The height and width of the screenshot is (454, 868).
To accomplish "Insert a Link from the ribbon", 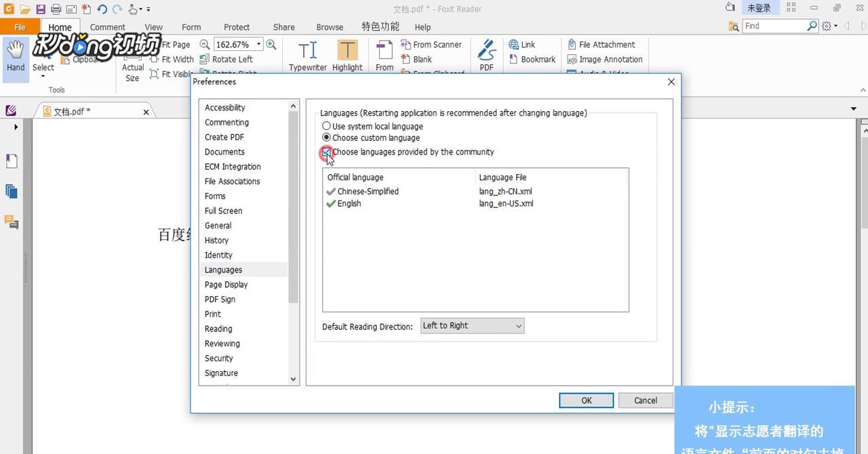I will coord(522,44).
